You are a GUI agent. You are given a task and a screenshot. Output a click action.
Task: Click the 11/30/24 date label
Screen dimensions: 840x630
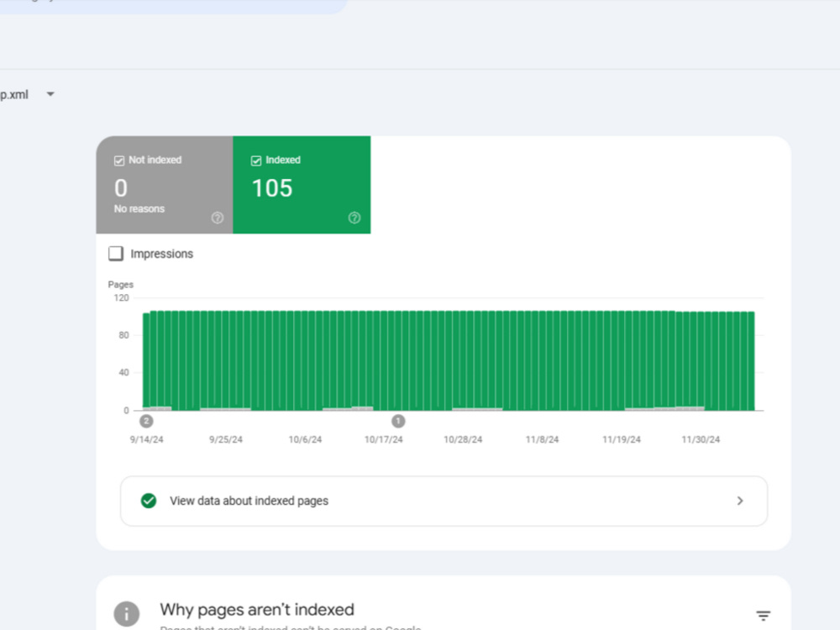coord(701,439)
